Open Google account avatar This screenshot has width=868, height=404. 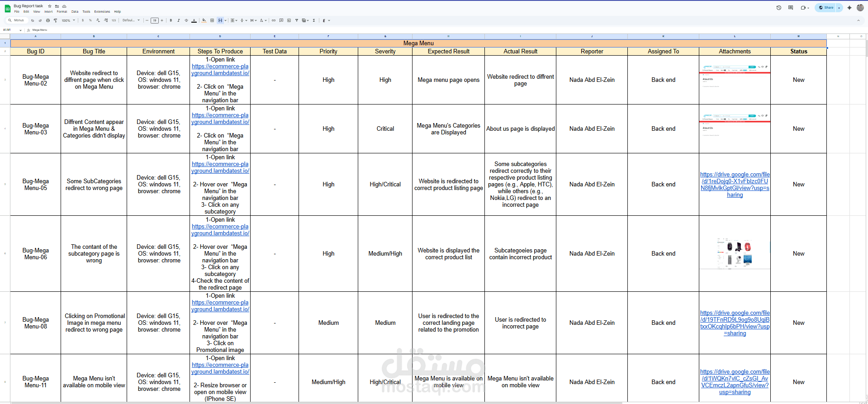point(860,8)
